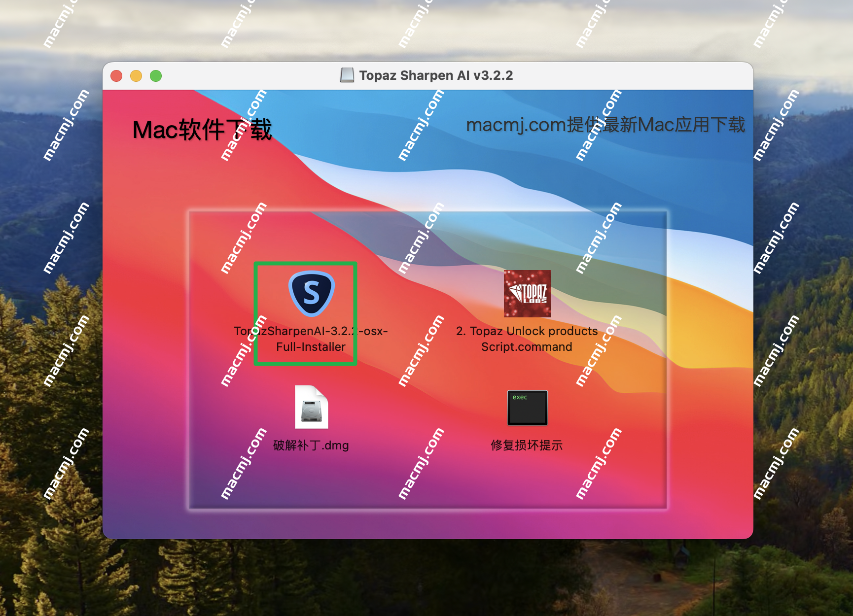Click the 修复损坏提示 file name
This screenshot has height=616, width=853.
(527, 445)
